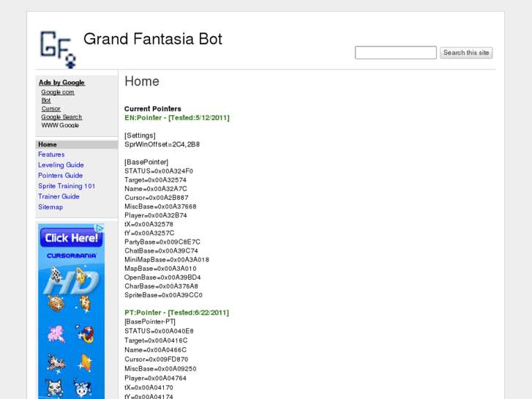Go to the Features page
This screenshot has height=399, width=532.
[51, 154]
